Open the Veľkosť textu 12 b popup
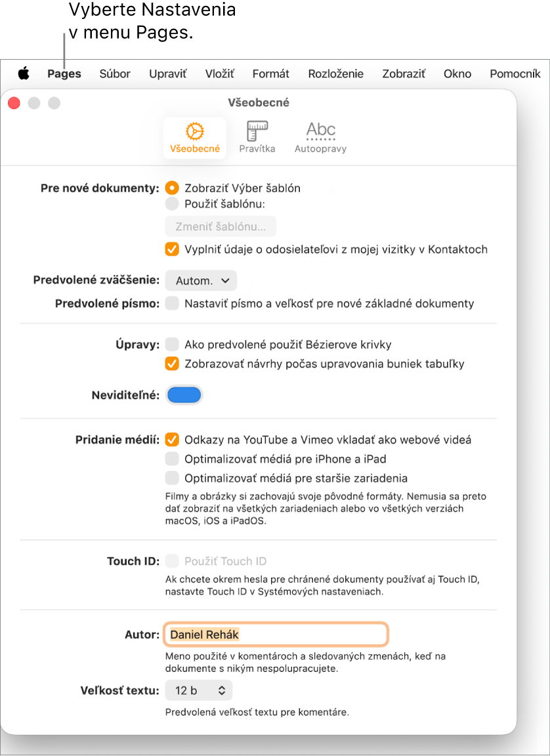 [199, 690]
